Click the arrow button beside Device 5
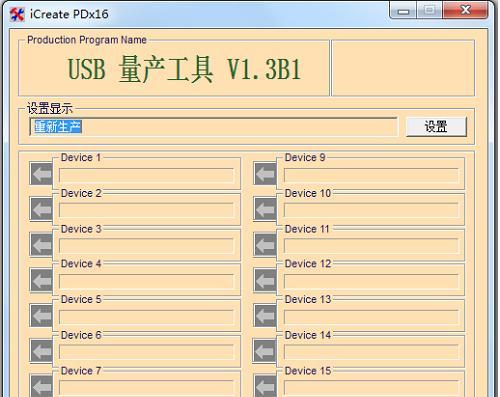Screen dimensions: 500x397 (x=41, y=315)
